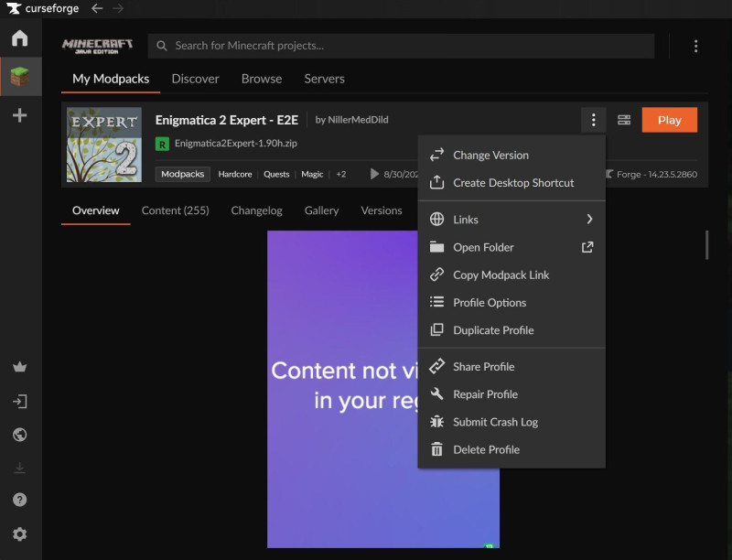Viewport: 732px width, 560px height.
Task: Click the Links globe icon in menu
Action: 437,219
